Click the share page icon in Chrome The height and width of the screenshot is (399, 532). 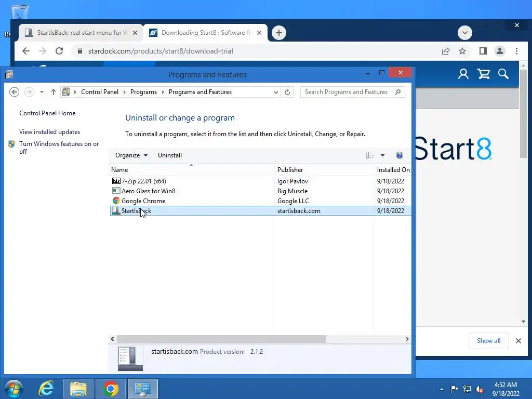pyautogui.click(x=445, y=51)
